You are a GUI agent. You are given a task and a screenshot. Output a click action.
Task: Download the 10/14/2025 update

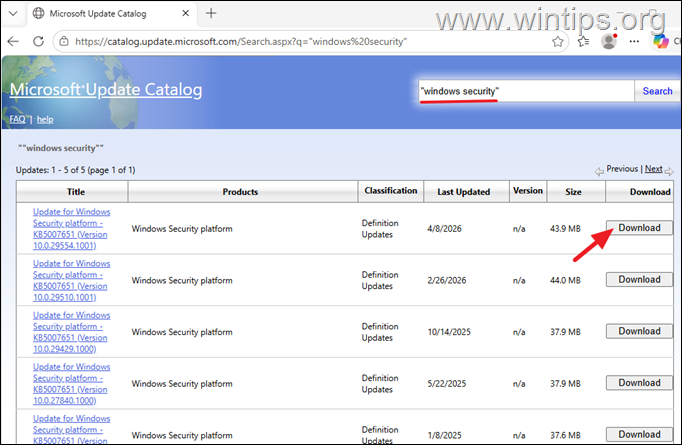[639, 331]
